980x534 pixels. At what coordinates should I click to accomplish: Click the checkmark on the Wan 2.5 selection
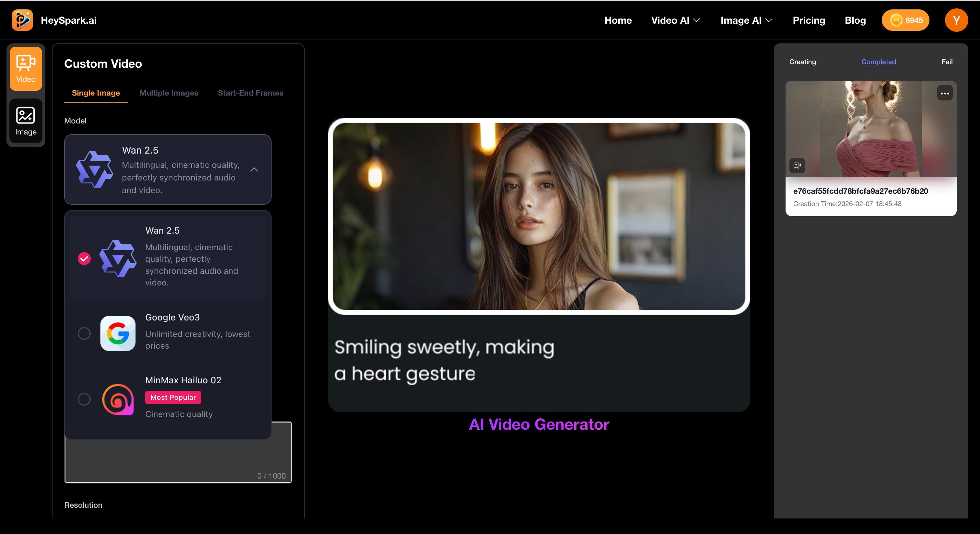point(84,259)
